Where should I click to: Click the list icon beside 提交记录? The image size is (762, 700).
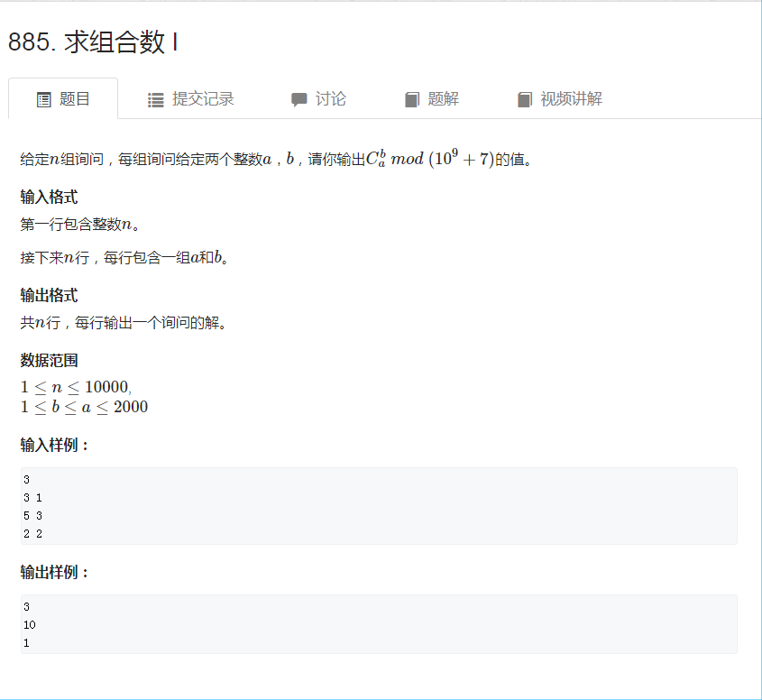155,99
